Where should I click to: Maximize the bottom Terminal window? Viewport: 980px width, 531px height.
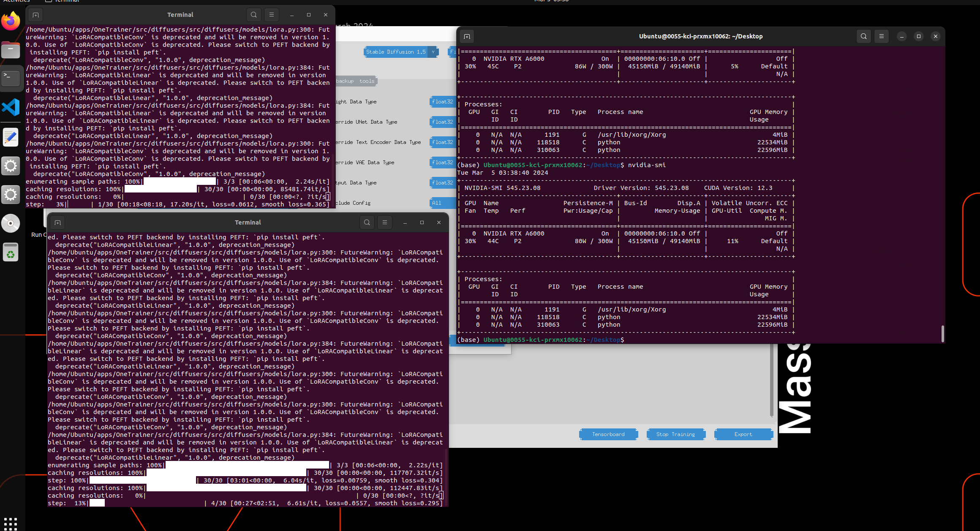[x=422, y=222]
